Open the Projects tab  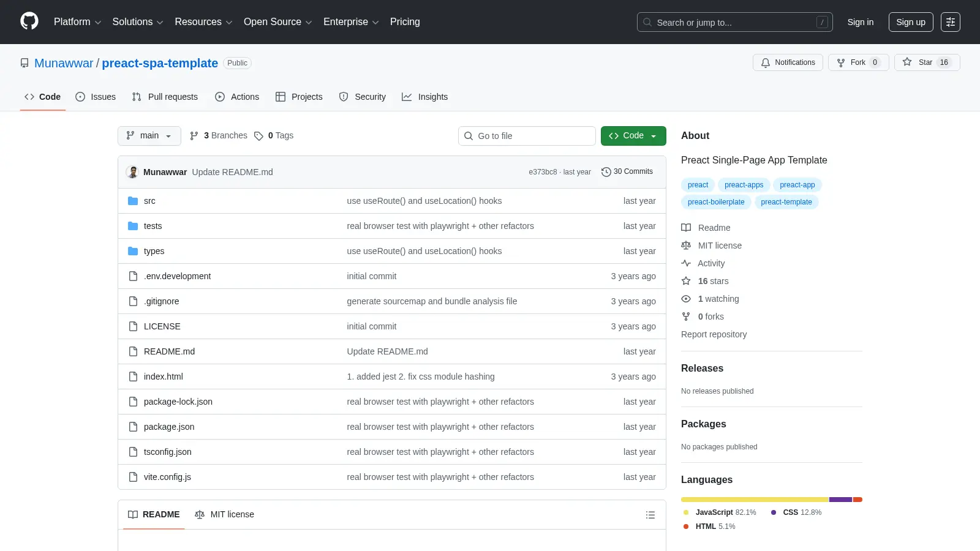point(299,97)
